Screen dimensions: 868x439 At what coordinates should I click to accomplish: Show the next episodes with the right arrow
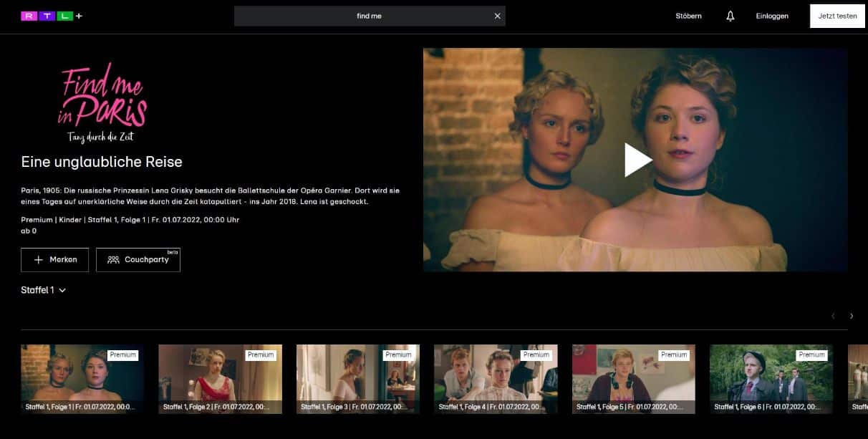852,316
